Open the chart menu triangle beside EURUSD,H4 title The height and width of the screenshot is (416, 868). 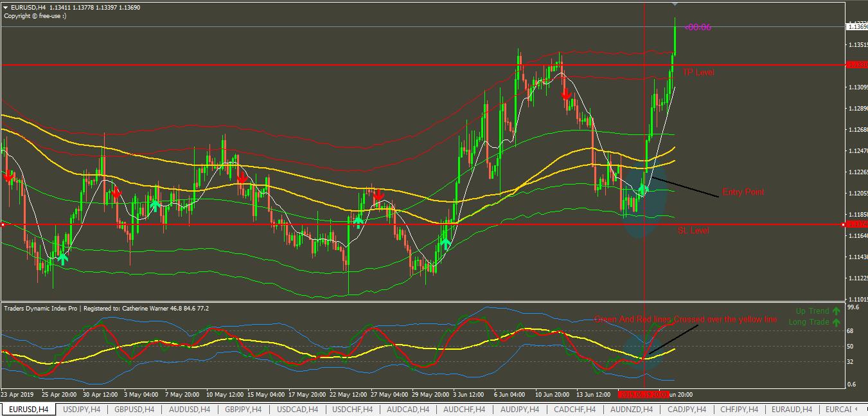(x=6, y=8)
